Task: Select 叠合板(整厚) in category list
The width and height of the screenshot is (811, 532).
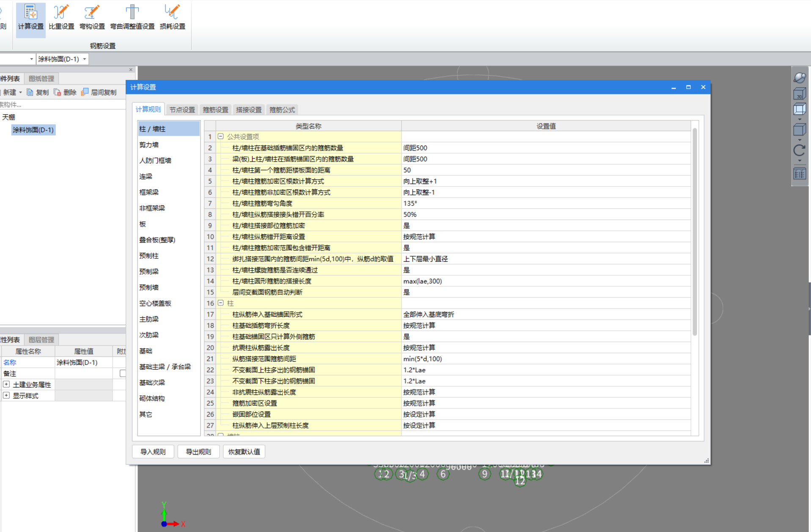Action: [x=168, y=240]
